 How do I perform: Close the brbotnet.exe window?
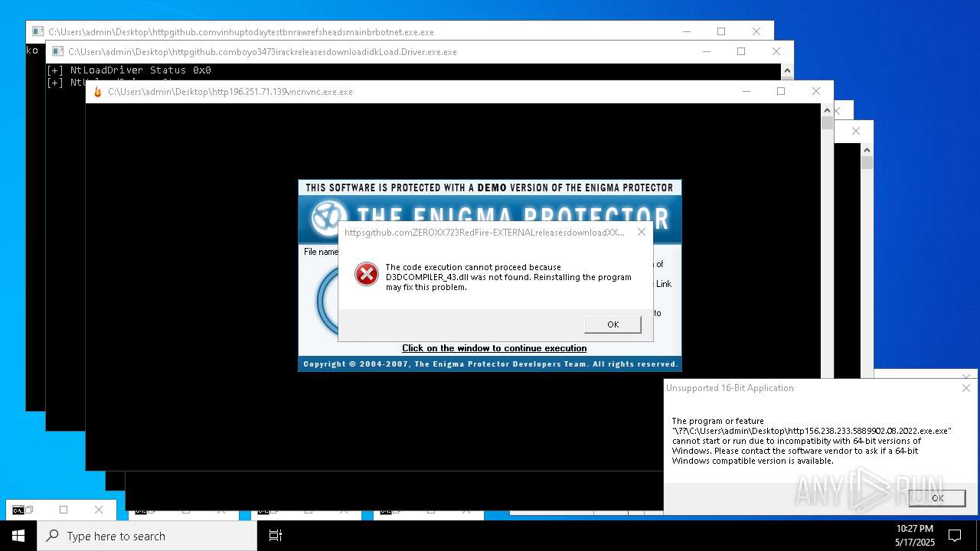pyautogui.click(x=756, y=31)
